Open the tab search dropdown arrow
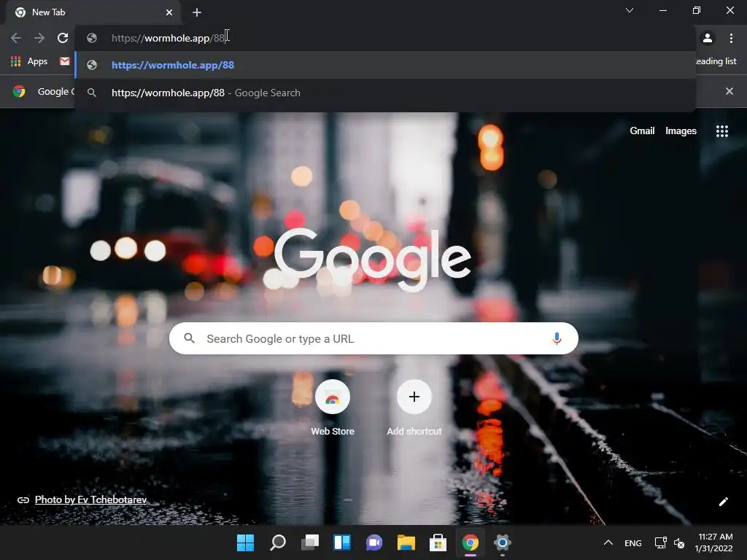Viewport: 747px width, 560px height. coord(630,10)
